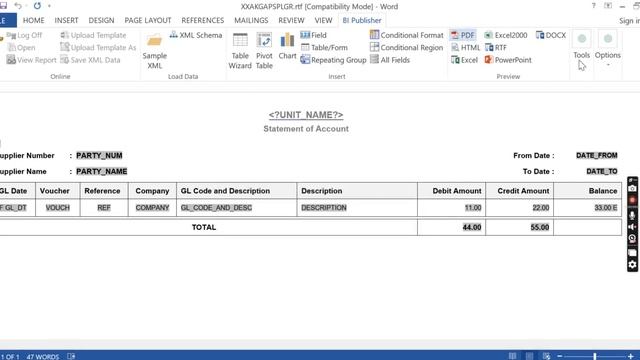Click the 55.00 total credit field
The width and height of the screenshot is (640, 360).
pos(540,227)
